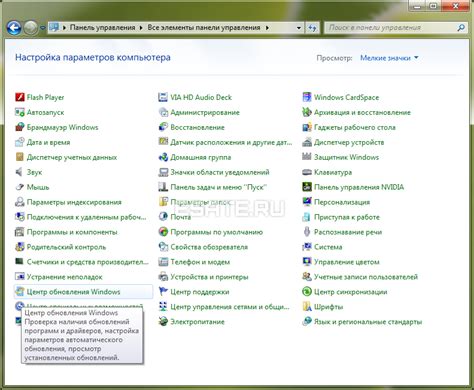Click the Дата и время icon
This screenshot has height=390, width=474.
point(20,142)
